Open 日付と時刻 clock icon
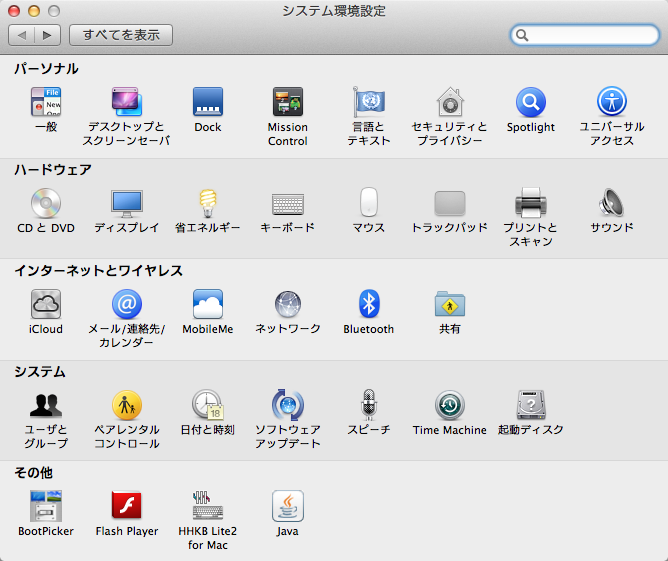This screenshot has height=561, width=668. tap(207, 405)
